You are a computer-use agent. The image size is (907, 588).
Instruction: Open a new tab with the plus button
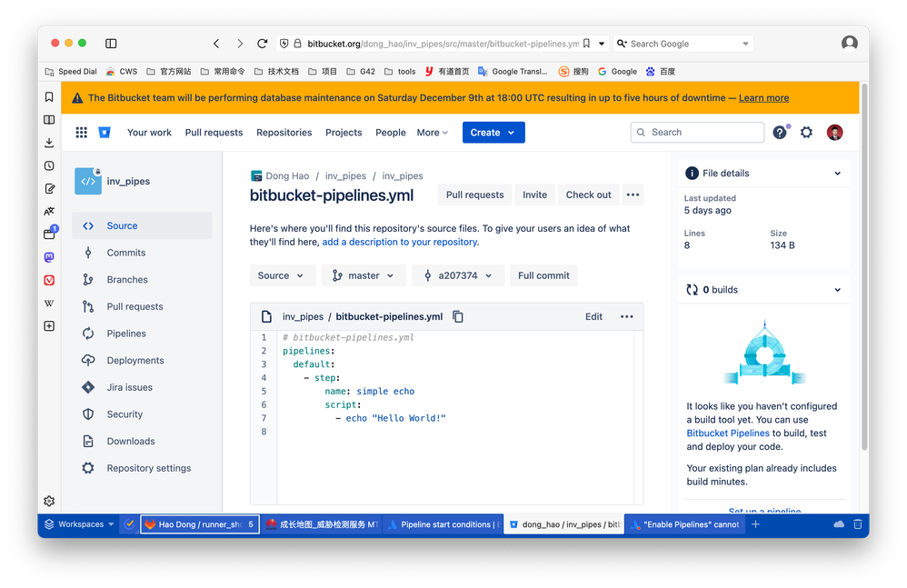coord(755,524)
